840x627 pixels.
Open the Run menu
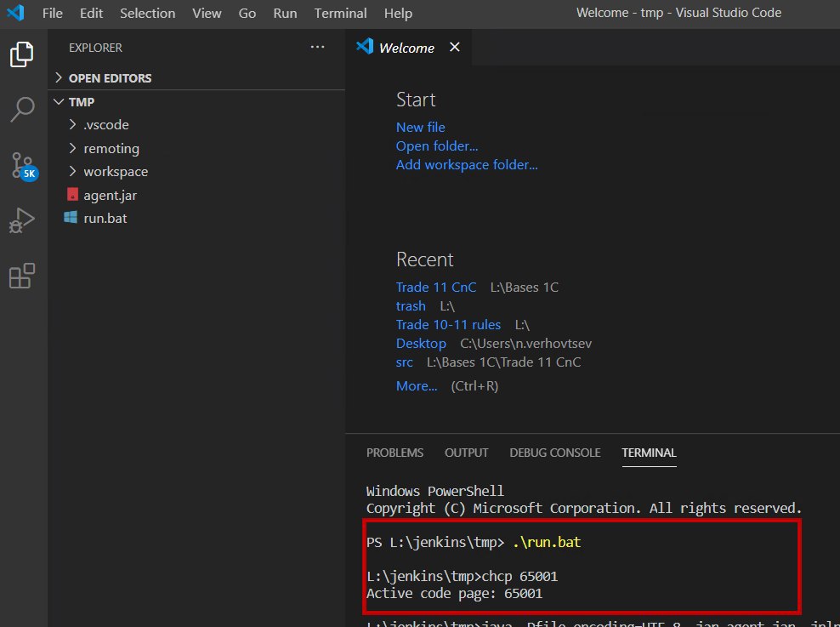[x=285, y=13]
